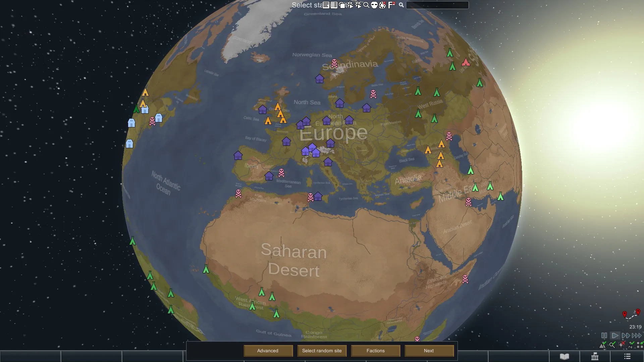Open the bullet-list menu tab in the bottom bar
Screen dimensions: 644x362
(627, 356)
